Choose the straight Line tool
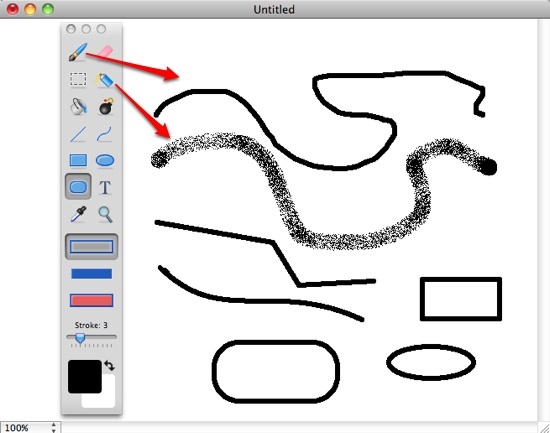The image size is (550, 433). pos(78,134)
